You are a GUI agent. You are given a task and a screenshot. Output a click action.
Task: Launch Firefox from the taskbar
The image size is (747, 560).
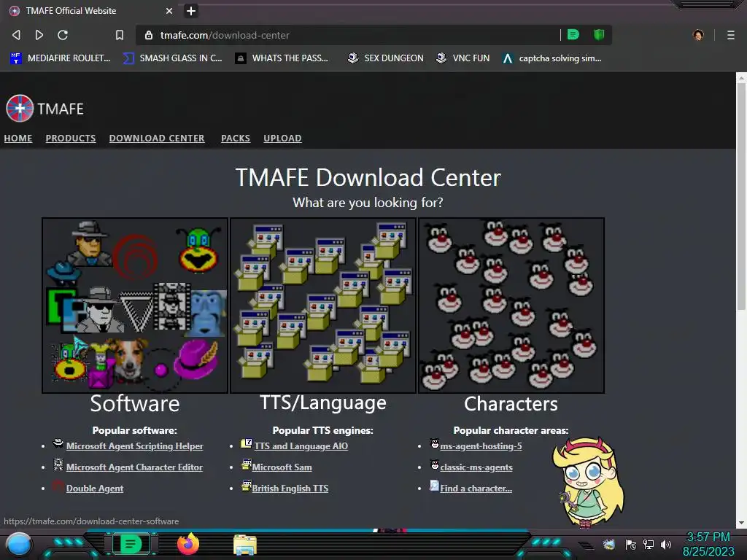[188, 544]
